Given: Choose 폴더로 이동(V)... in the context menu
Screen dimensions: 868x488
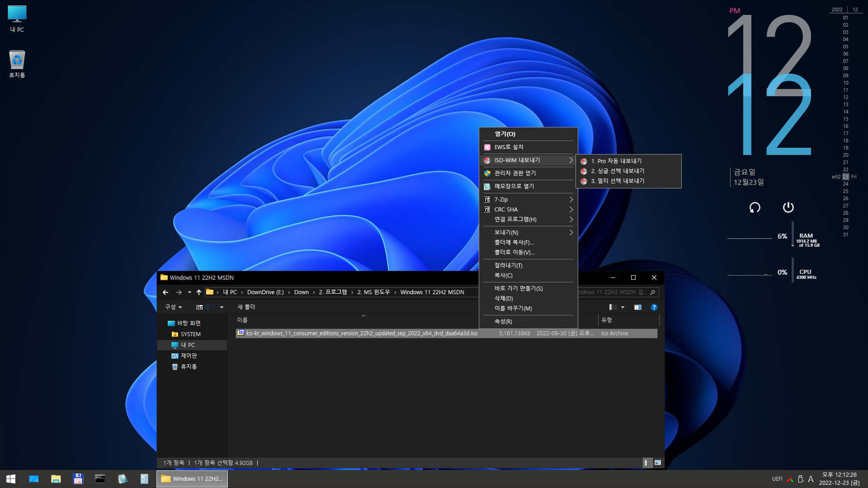Looking at the screenshot, I should point(528,253).
